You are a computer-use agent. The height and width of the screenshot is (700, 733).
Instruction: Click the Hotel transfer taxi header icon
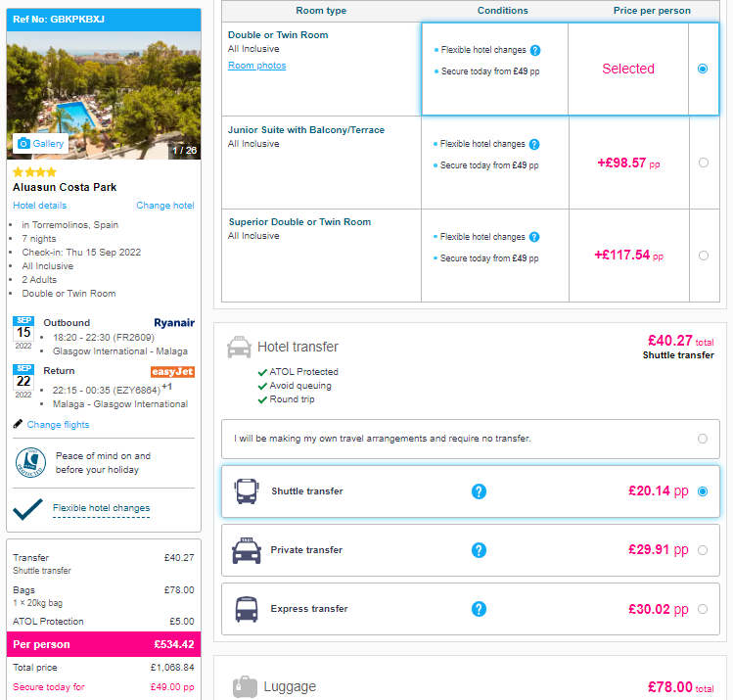(x=239, y=348)
